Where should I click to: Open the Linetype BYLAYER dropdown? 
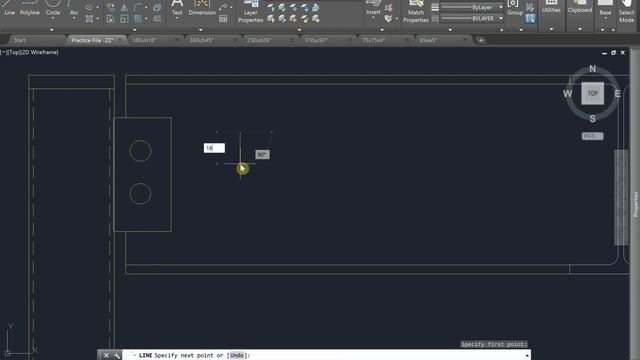pos(472,19)
